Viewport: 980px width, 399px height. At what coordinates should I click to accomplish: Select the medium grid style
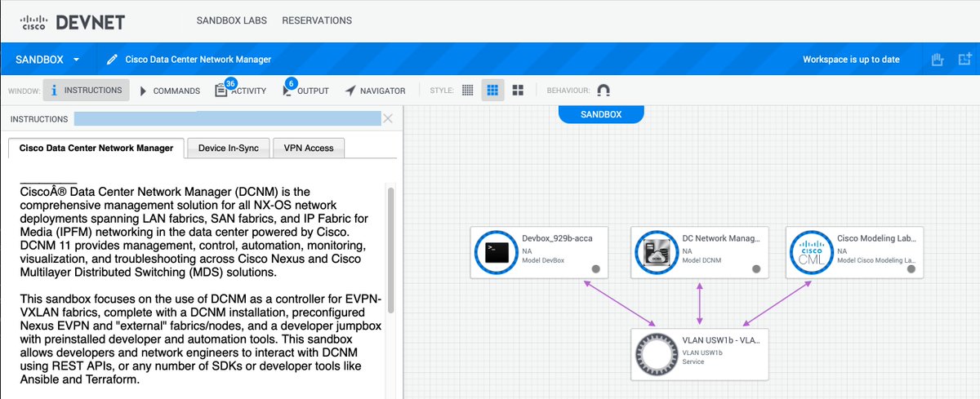[492, 91]
